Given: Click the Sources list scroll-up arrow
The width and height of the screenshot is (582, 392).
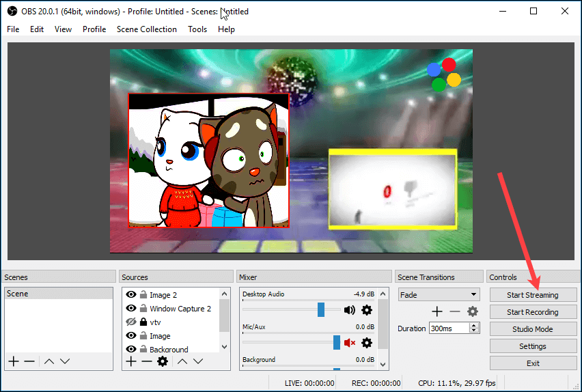Looking at the screenshot, I should (x=224, y=294).
